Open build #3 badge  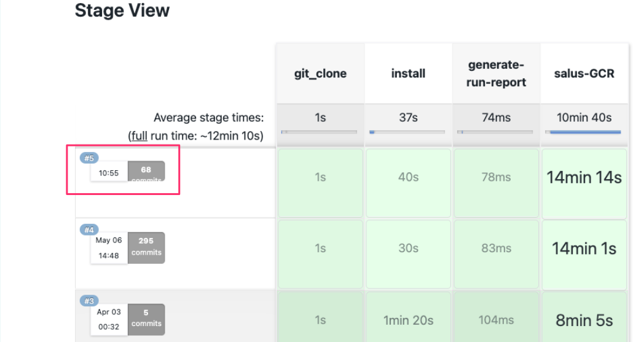[x=89, y=301]
